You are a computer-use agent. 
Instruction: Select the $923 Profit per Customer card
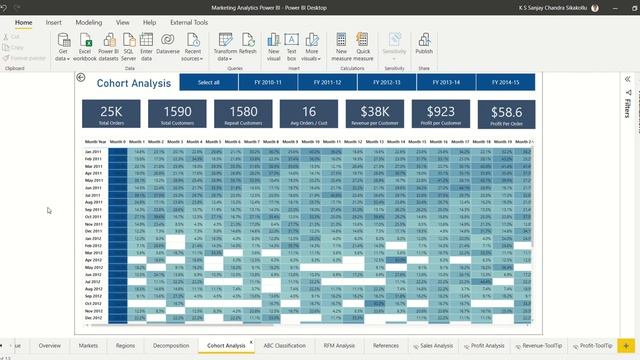441,114
